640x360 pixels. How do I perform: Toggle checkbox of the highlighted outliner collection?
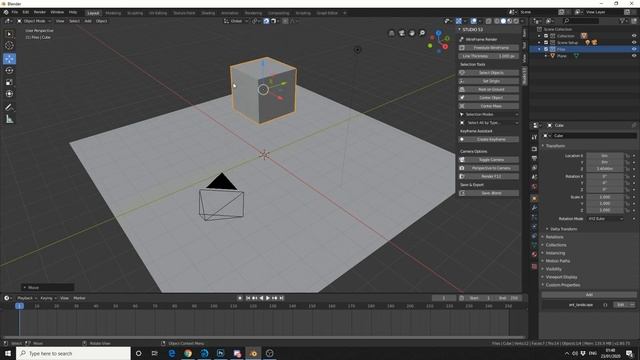[546, 49]
